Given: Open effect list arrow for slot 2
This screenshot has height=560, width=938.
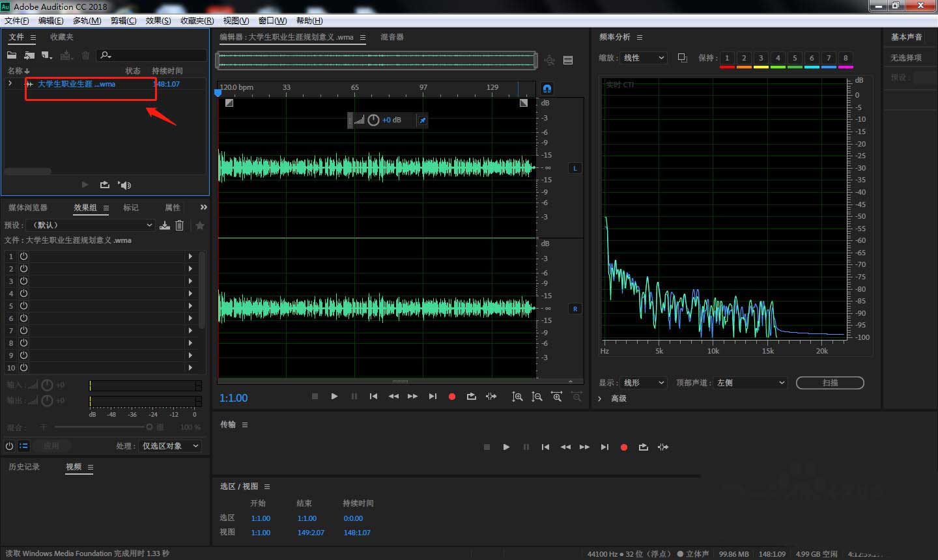Looking at the screenshot, I should (x=190, y=269).
